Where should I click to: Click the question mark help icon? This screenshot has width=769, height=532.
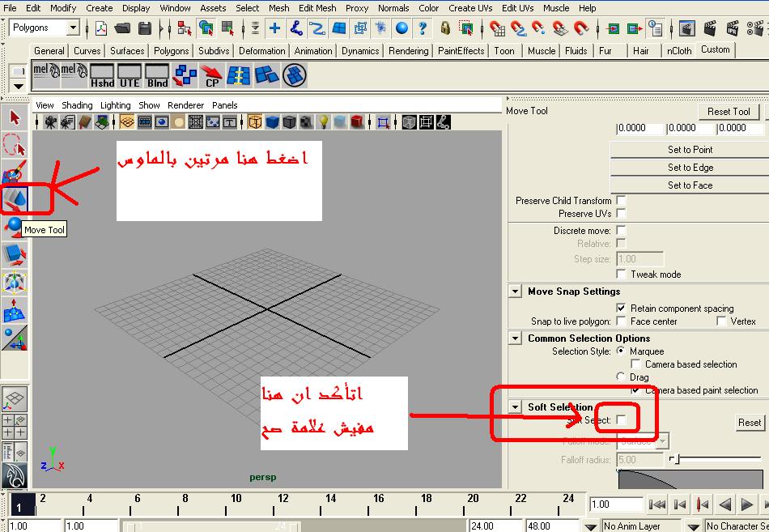pos(423,28)
